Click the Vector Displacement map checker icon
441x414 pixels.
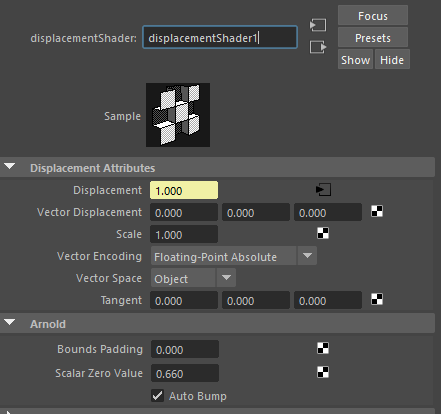click(x=377, y=211)
